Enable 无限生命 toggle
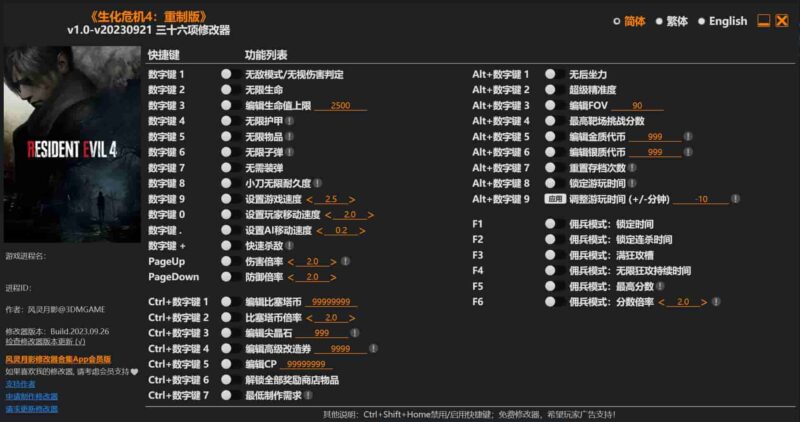 coord(231,90)
